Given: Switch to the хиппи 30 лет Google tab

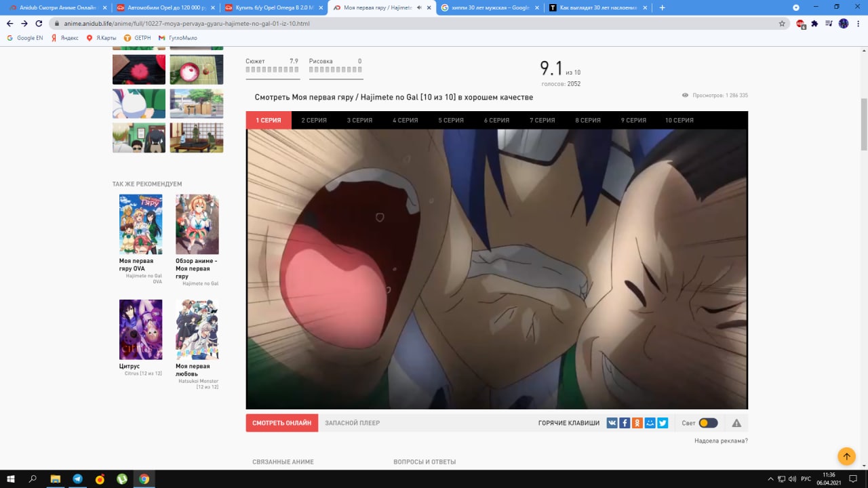Looking at the screenshot, I should 490,7.
